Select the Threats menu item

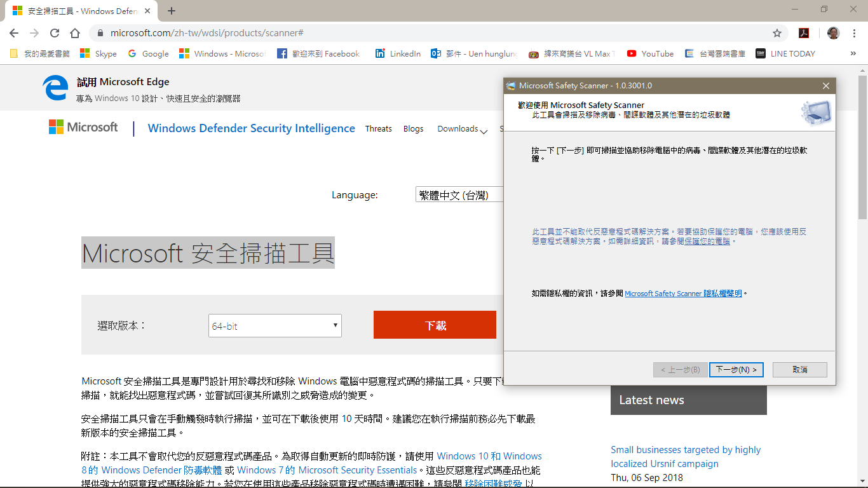click(379, 128)
